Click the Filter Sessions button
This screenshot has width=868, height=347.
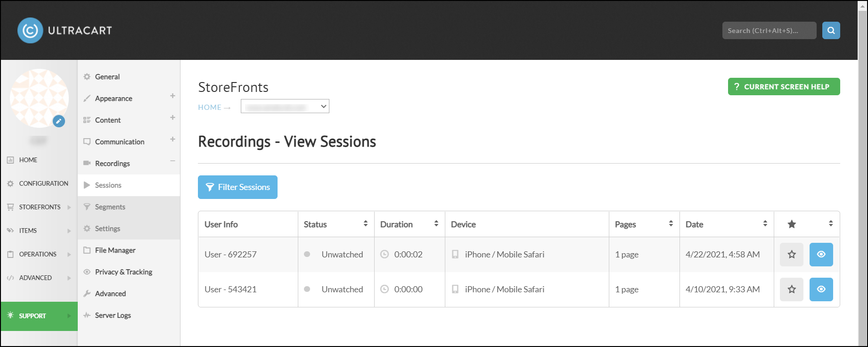(x=237, y=187)
